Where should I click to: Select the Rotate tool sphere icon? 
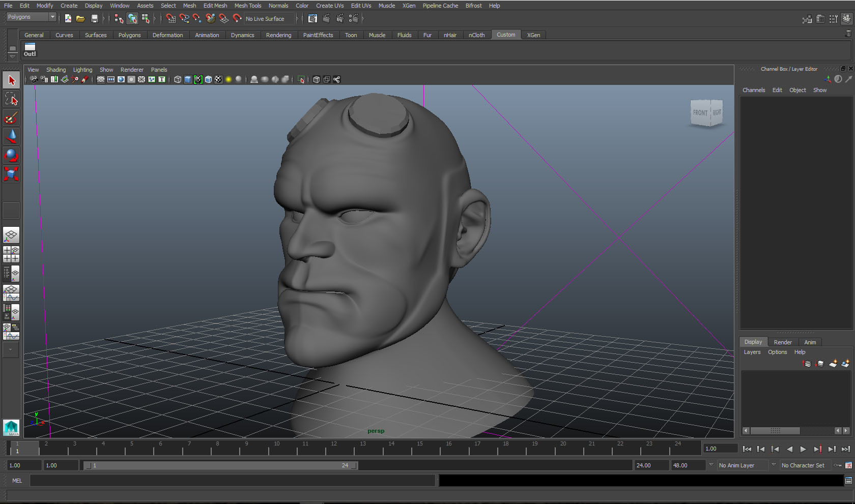(11, 155)
